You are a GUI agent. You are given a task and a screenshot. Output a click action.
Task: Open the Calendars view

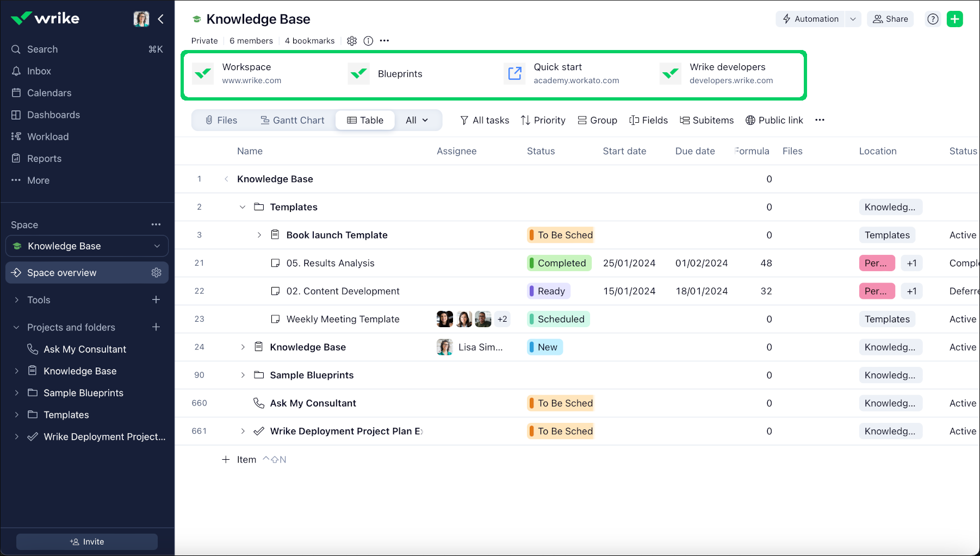(49, 93)
